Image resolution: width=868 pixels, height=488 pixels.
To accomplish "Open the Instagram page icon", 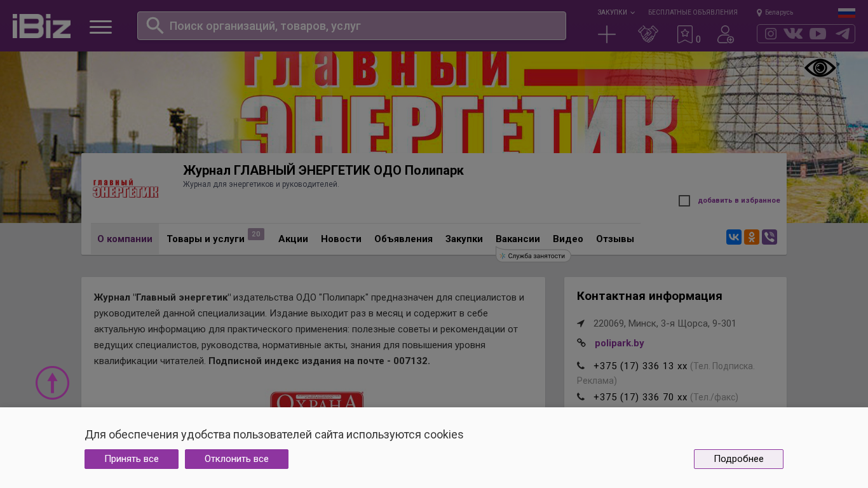I will [771, 34].
